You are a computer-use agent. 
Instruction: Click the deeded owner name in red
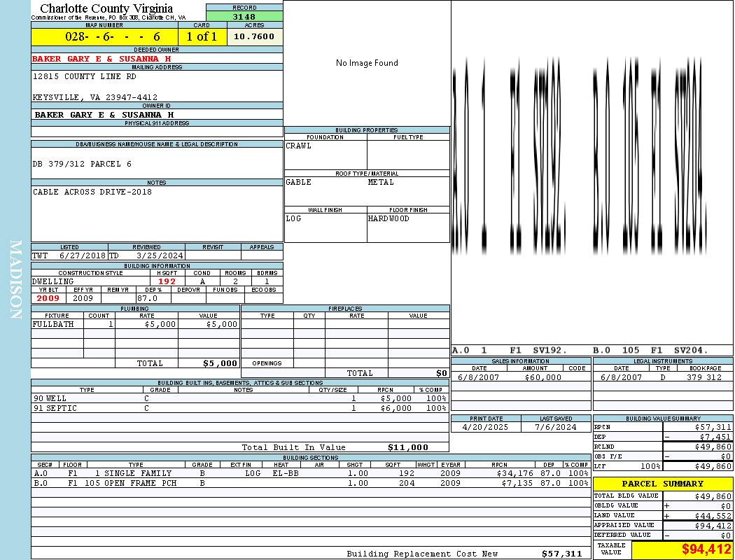[101, 59]
